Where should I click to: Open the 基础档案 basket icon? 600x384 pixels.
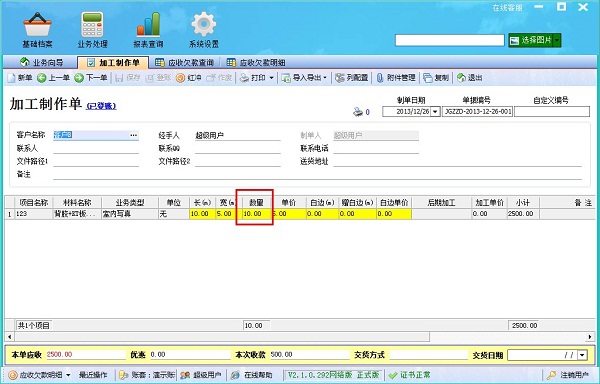[x=37, y=30]
